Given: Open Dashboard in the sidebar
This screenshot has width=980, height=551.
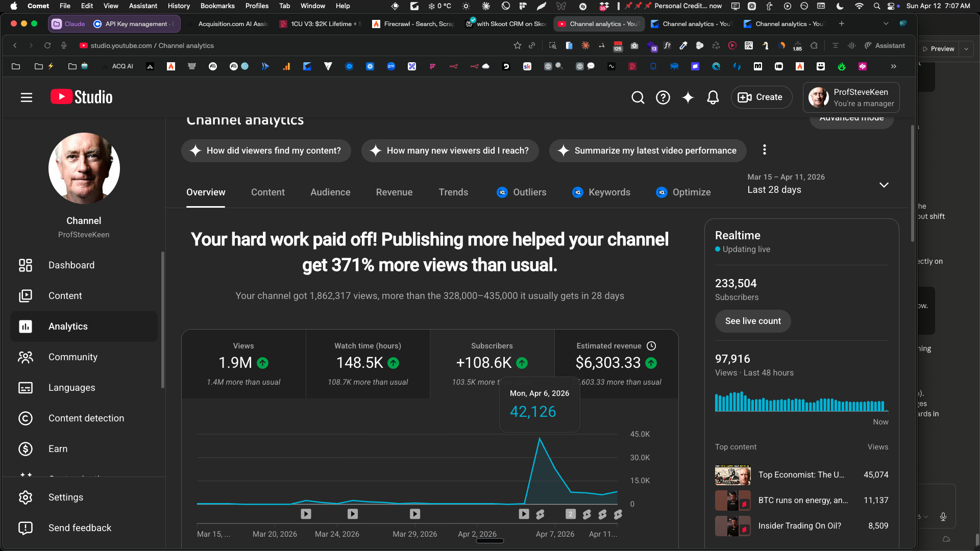Looking at the screenshot, I should (84, 265).
